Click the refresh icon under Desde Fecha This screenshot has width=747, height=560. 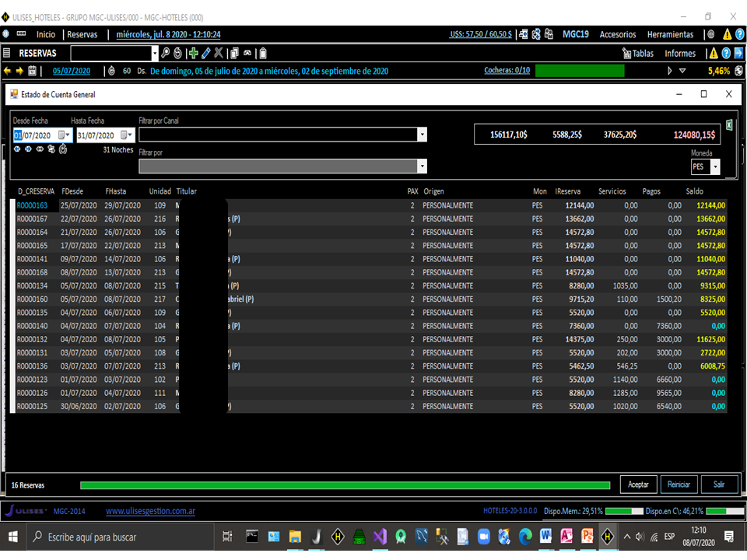click(62, 149)
